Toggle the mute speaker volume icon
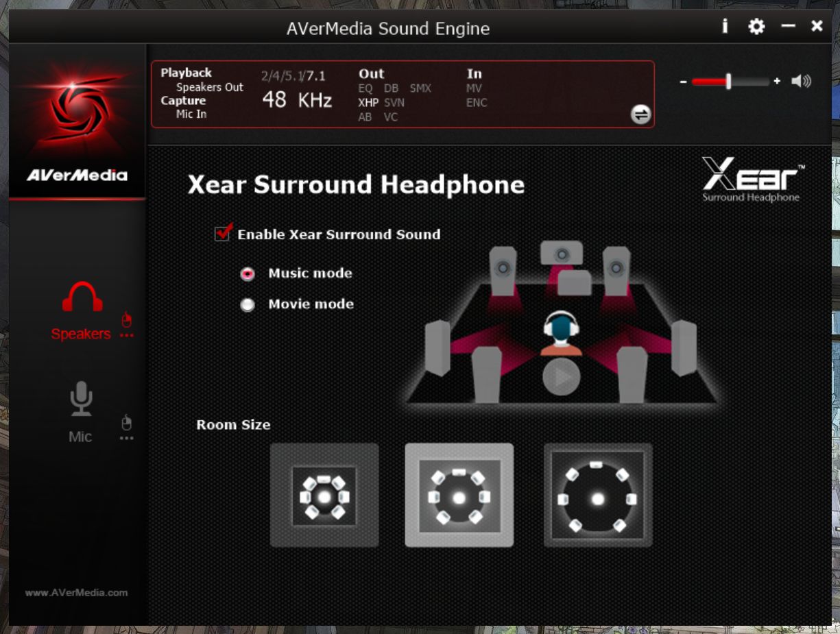 click(801, 82)
